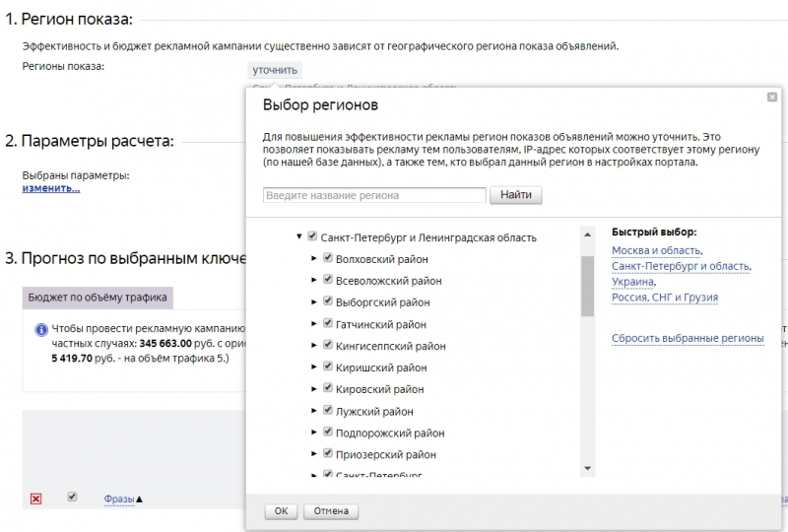This screenshot has width=788, height=532.
Task: Expand Гатчинский район node
Action: pos(314,324)
